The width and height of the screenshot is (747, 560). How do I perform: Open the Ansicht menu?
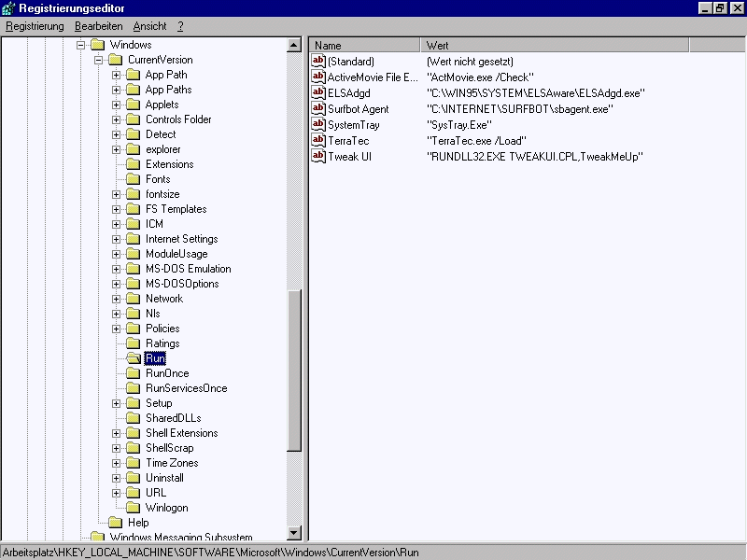pos(149,26)
